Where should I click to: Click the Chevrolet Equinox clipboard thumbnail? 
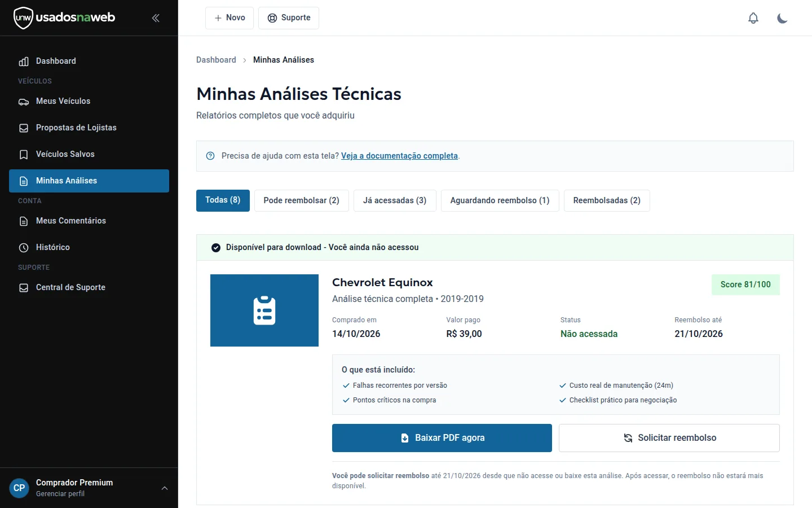(264, 310)
